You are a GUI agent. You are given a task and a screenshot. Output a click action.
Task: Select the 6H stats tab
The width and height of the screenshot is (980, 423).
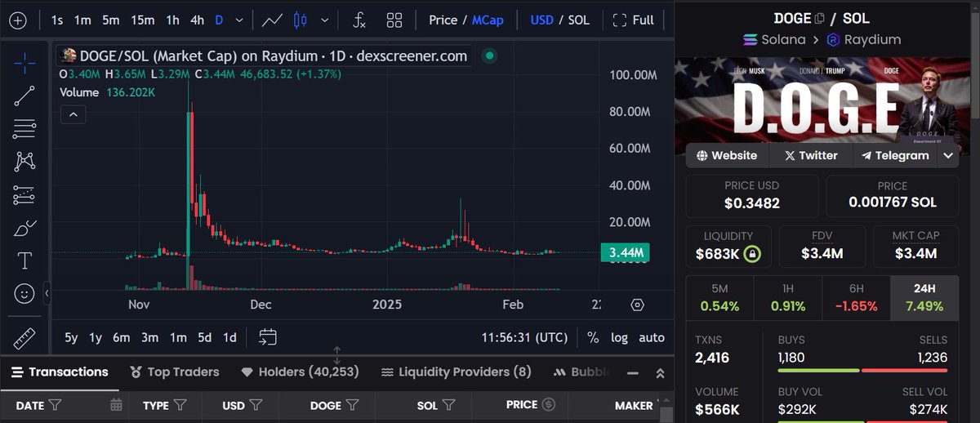click(x=856, y=297)
